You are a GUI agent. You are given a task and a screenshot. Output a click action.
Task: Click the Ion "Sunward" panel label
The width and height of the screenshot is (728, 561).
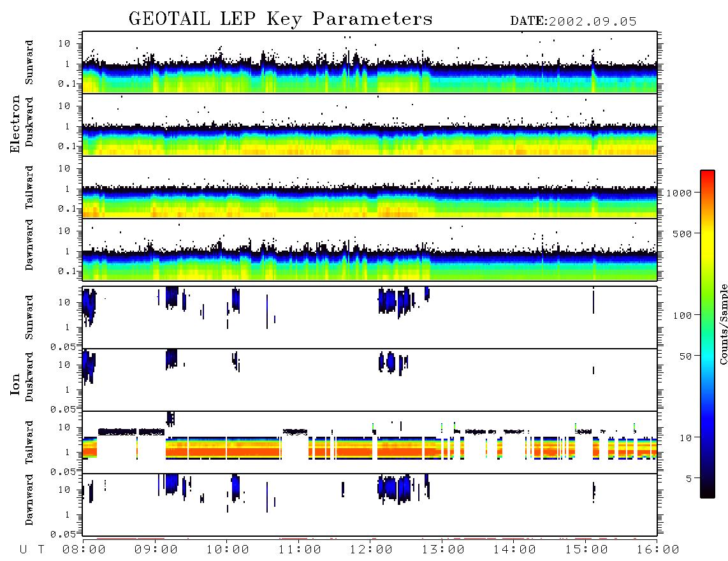[29, 317]
